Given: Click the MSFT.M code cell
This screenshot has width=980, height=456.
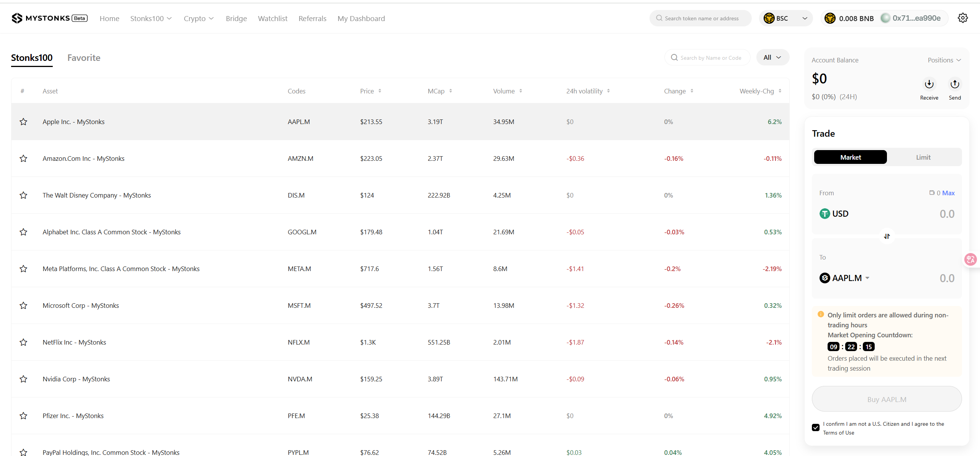Looking at the screenshot, I should (x=299, y=306).
